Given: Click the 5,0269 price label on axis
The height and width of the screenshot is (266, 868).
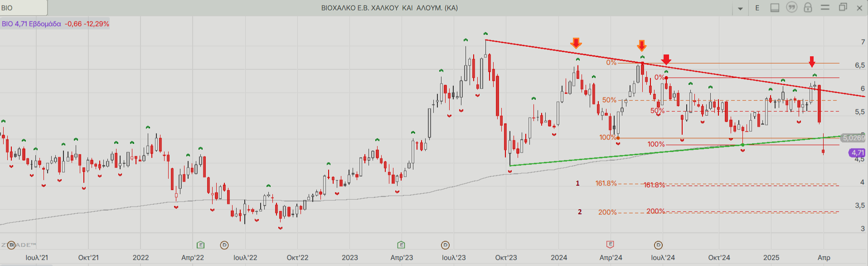Looking at the screenshot, I should [853, 138].
